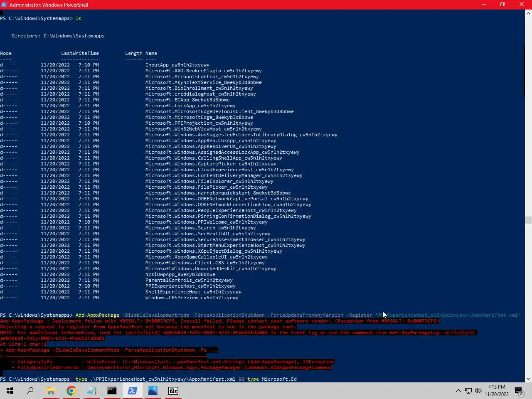Click the scrollbar down arrow

pyautogui.click(x=528, y=379)
